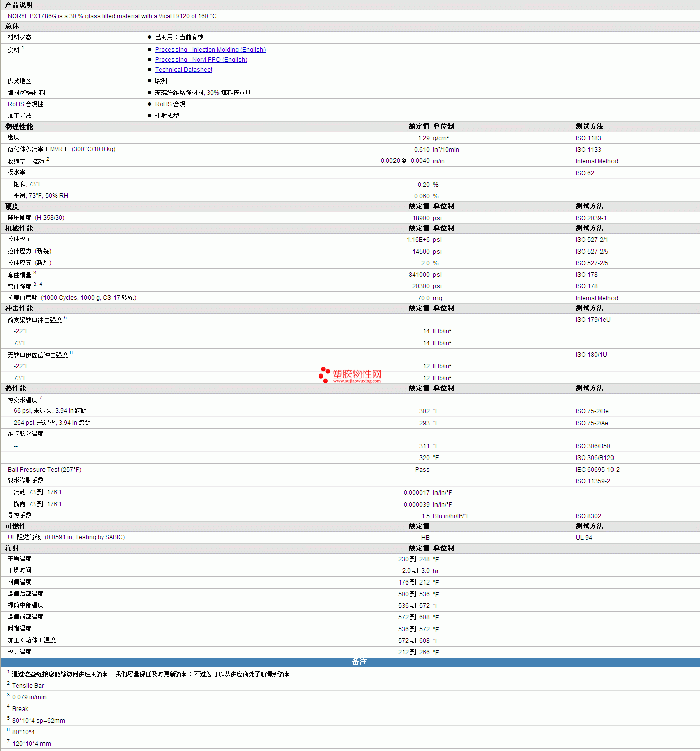
Task: Click the ISO 75-2/Ae test method
Action: 592,423
